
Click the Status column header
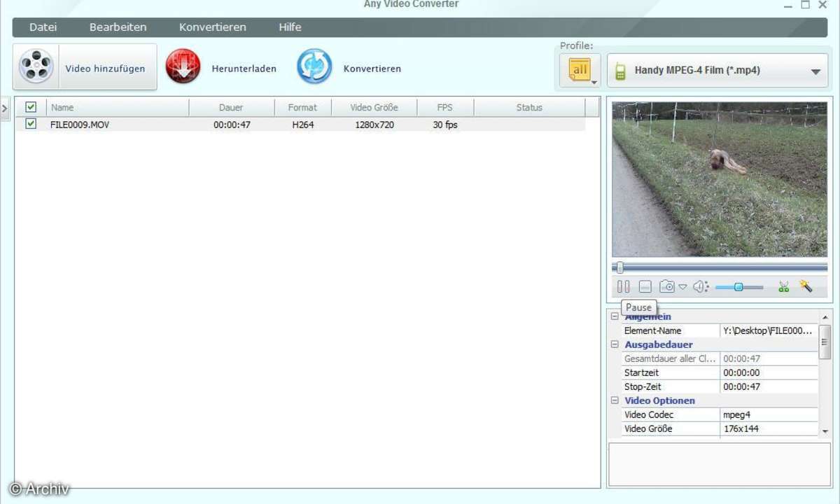[x=529, y=107]
